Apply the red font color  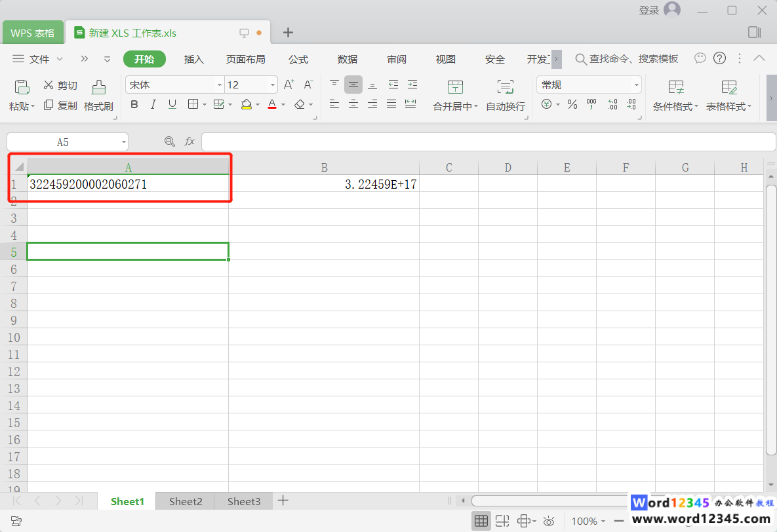(x=272, y=105)
